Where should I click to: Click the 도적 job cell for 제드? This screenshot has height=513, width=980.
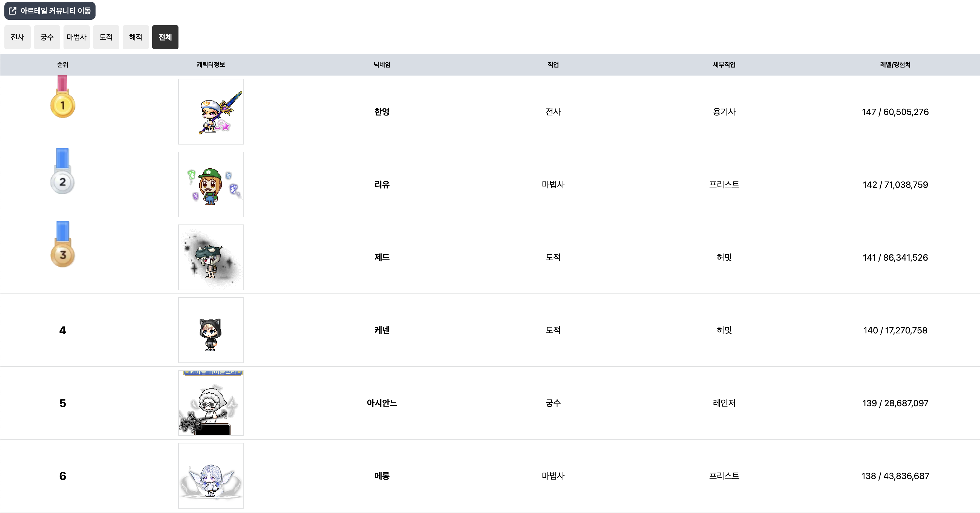click(x=553, y=257)
